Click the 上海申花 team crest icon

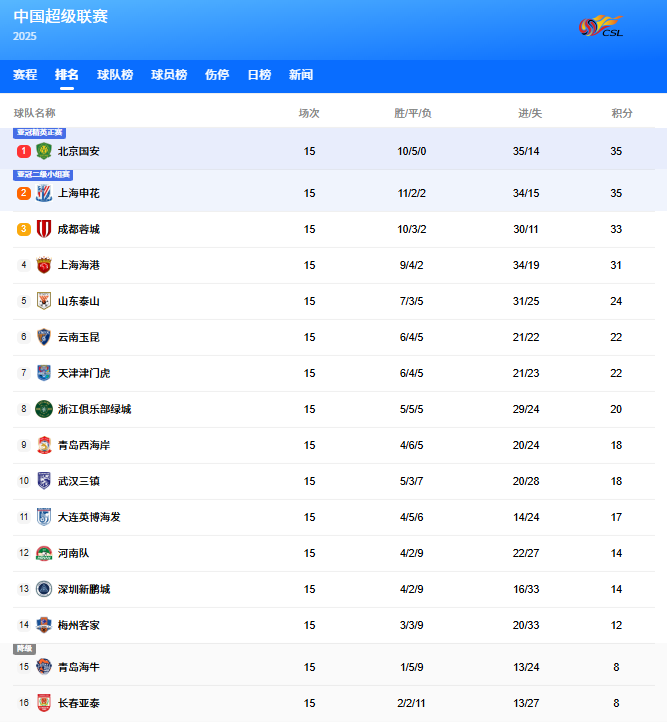(x=44, y=193)
